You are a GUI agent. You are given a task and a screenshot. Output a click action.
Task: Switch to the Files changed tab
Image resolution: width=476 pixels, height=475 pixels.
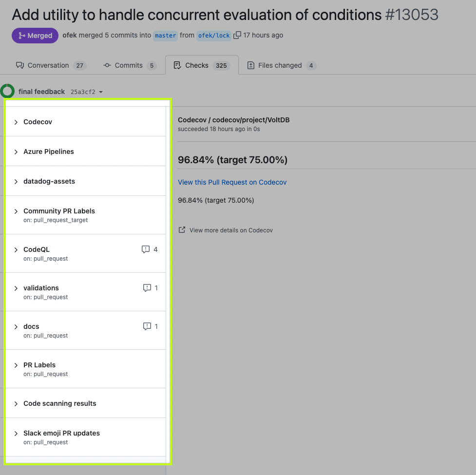pyautogui.click(x=281, y=65)
